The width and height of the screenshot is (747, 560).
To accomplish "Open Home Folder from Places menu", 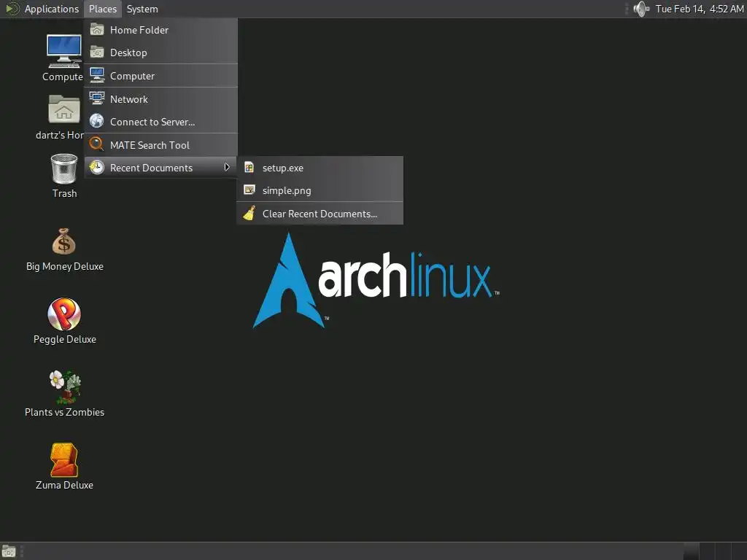I will tap(161, 30).
